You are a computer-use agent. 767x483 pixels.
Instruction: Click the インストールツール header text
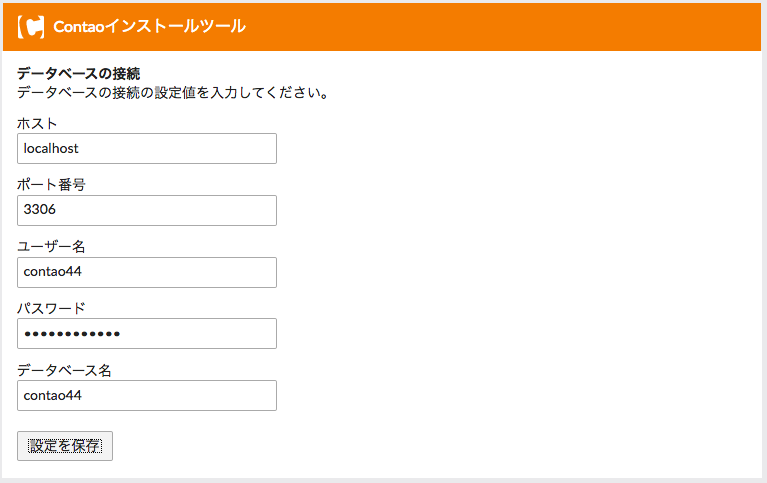[175, 26]
